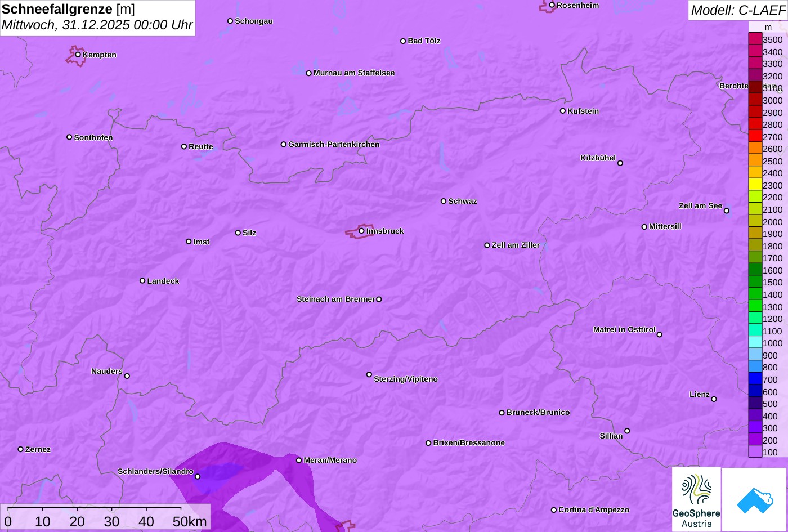
Task: Select the Imst marker dot
Action: tap(189, 242)
